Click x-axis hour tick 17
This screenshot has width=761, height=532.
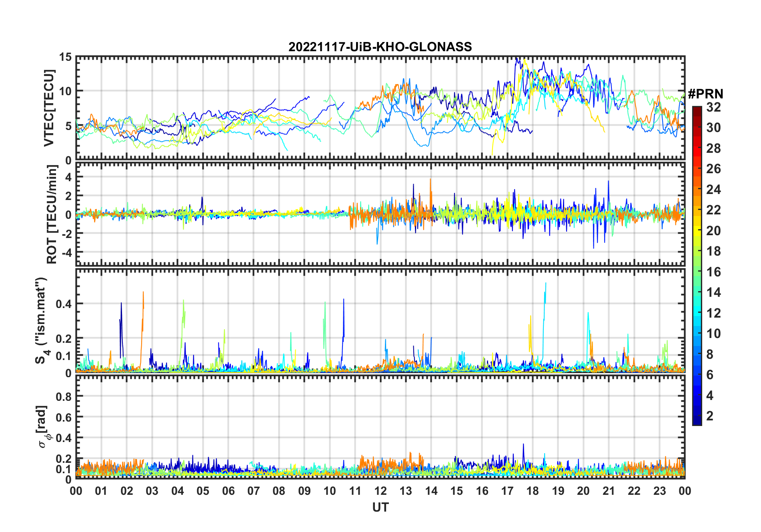[x=507, y=491]
